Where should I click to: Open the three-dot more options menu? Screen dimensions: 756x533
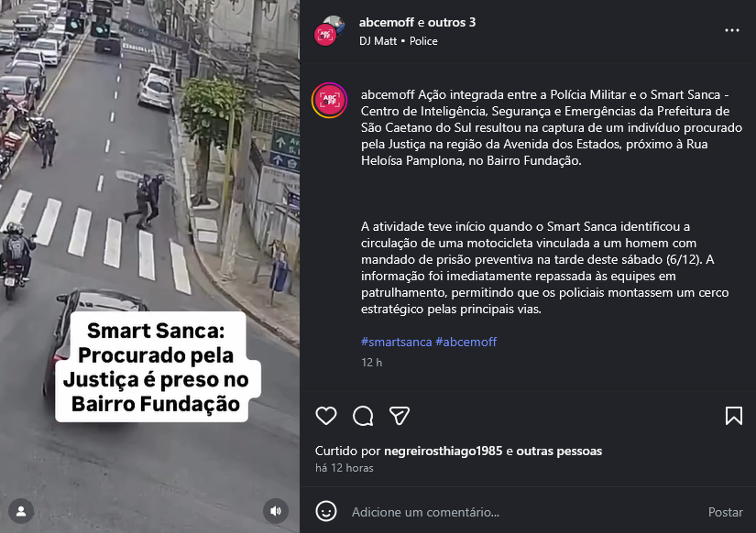tap(732, 30)
